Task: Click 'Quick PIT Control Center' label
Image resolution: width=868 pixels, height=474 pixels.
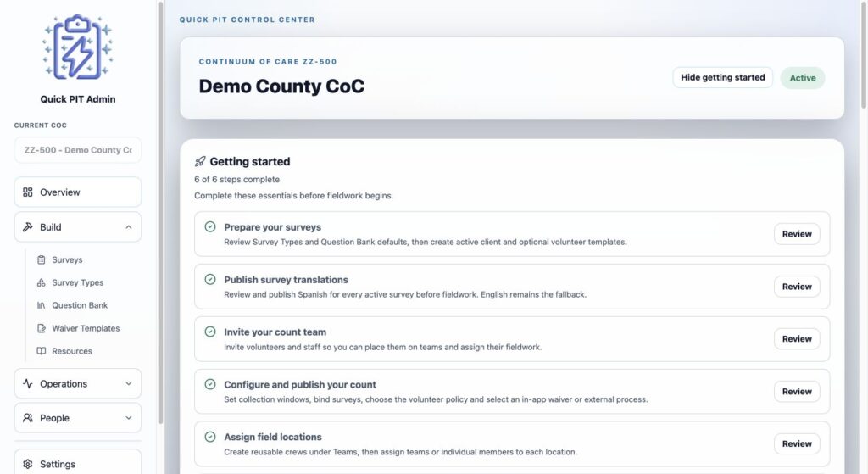Action: pos(247,20)
